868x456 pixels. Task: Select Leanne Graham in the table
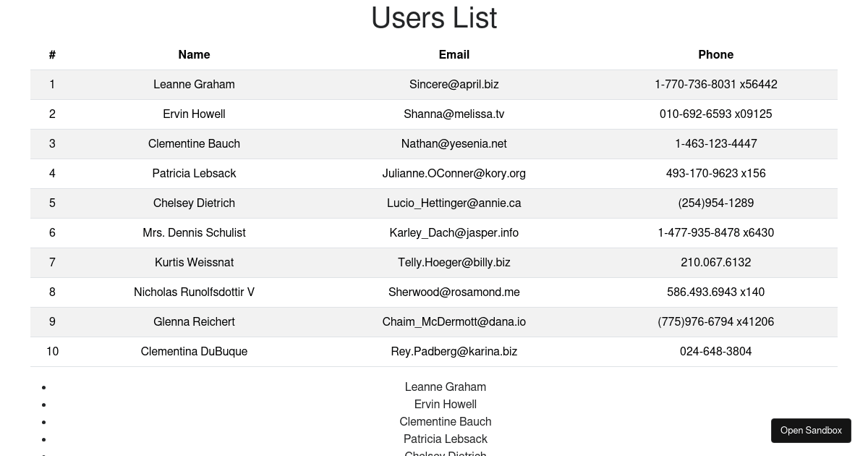[194, 85]
